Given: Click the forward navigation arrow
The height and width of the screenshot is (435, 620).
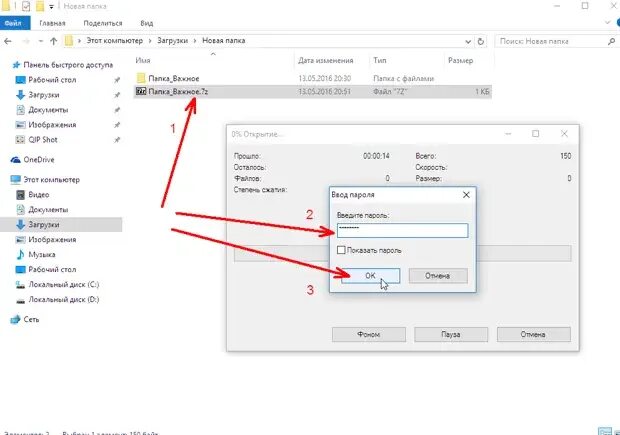Looking at the screenshot, I should point(26,41).
